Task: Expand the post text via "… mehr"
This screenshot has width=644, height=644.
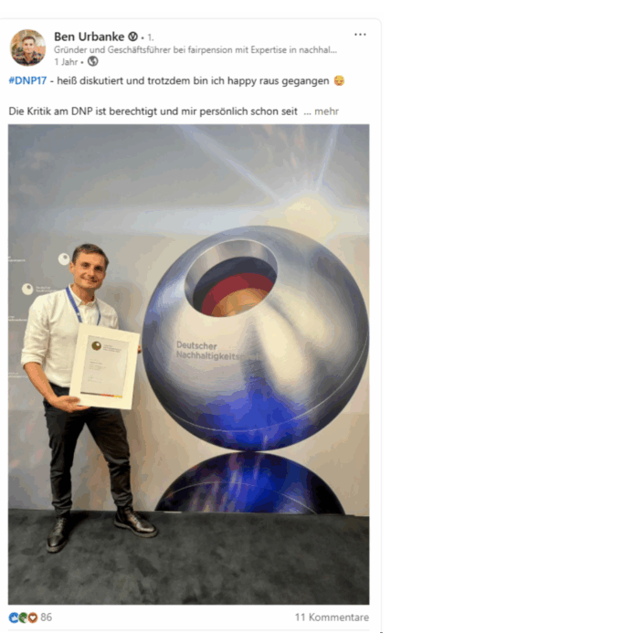Action: pyautogui.click(x=322, y=111)
